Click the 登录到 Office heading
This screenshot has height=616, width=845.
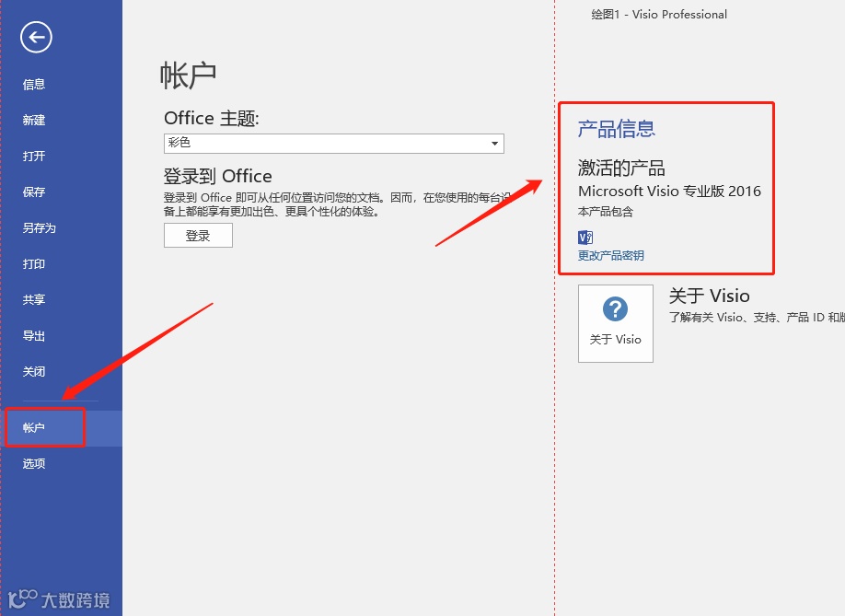click(x=218, y=176)
